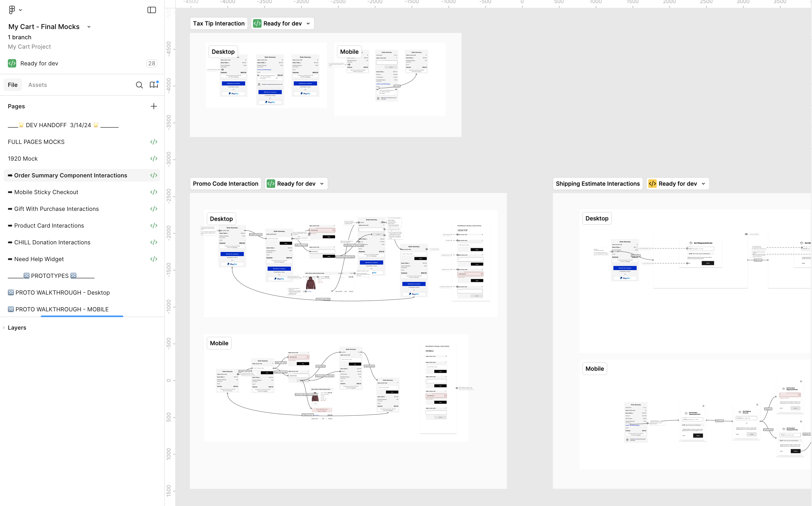Open PROTO WALKTHROUGH - Desktop page
Viewport: 812px width, 506px height.
(62, 293)
